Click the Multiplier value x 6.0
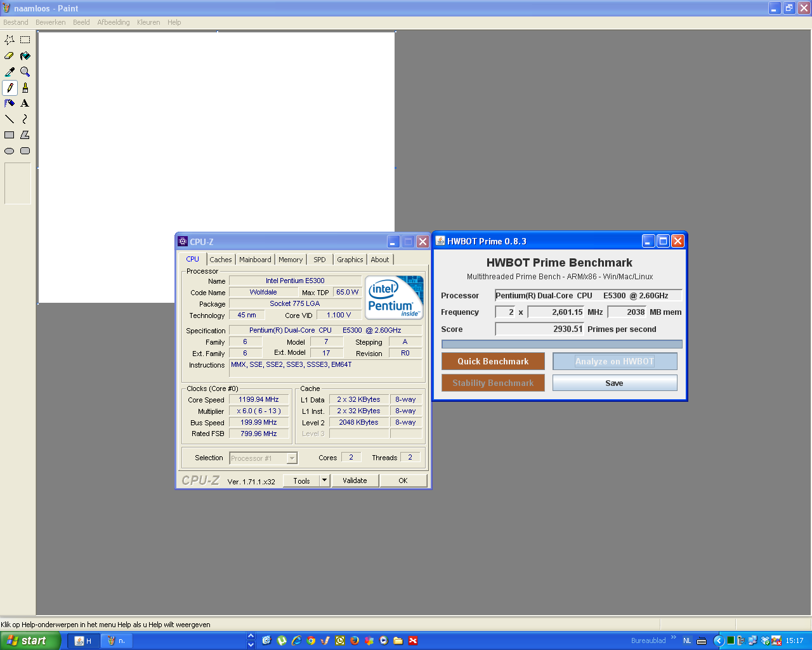This screenshot has width=812, height=650. pyautogui.click(x=259, y=411)
